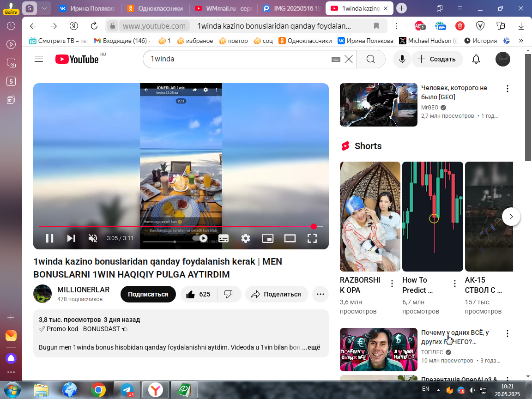Viewport: 532px width, 399px height.
Task: Open more actions menu under video
Action: (x=320, y=294)
